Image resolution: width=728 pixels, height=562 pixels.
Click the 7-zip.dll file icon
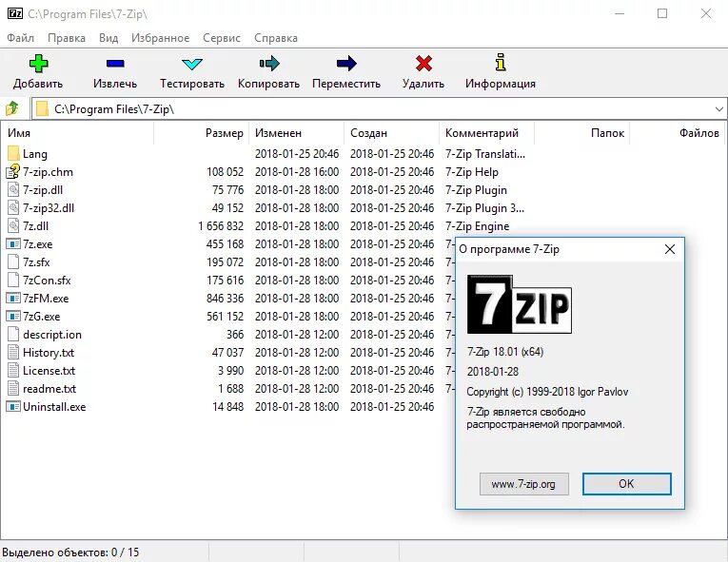[13, 190]
